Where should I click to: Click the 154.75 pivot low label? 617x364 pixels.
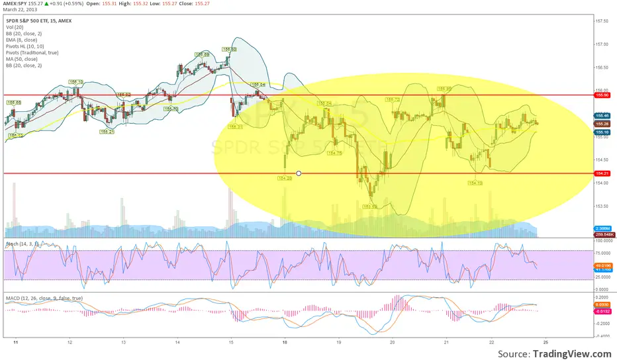pos(334,153)
